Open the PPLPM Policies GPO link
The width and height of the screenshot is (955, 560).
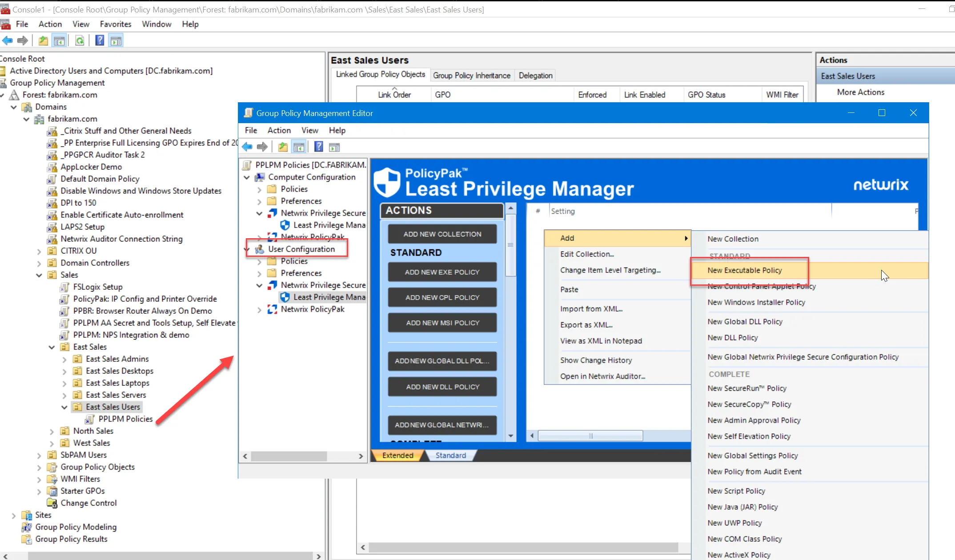coord(125,419)
